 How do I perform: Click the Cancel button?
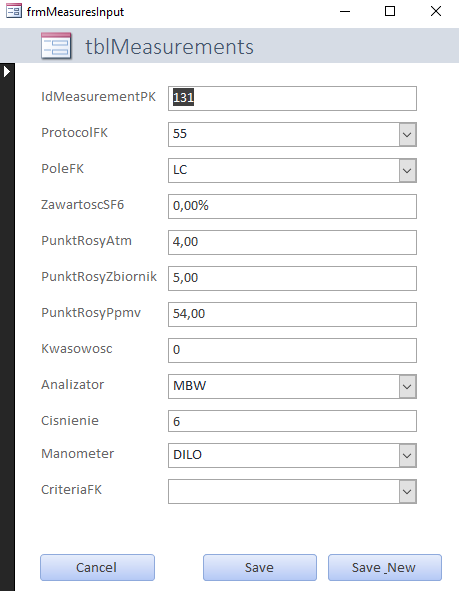pyautogui.click(x=97, y=568)
